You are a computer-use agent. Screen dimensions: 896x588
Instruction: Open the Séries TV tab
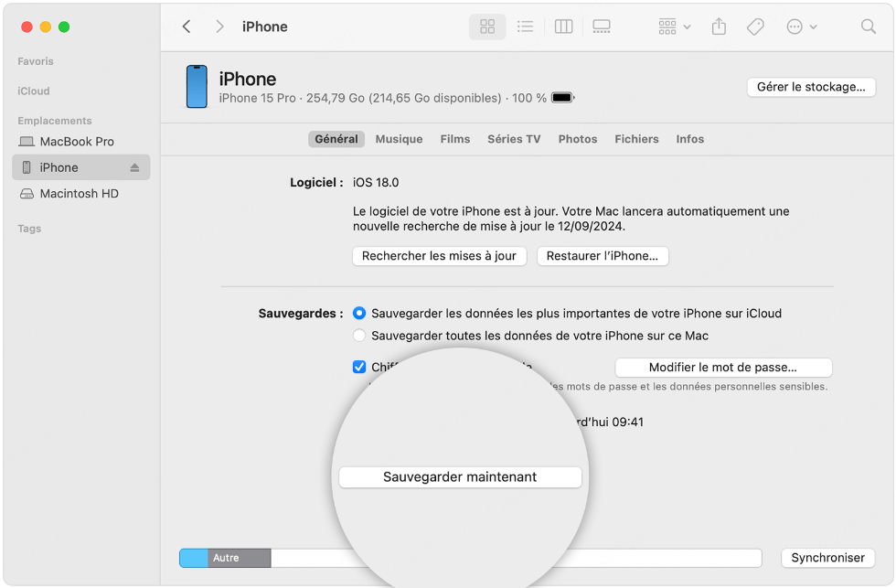click(514, 139)
